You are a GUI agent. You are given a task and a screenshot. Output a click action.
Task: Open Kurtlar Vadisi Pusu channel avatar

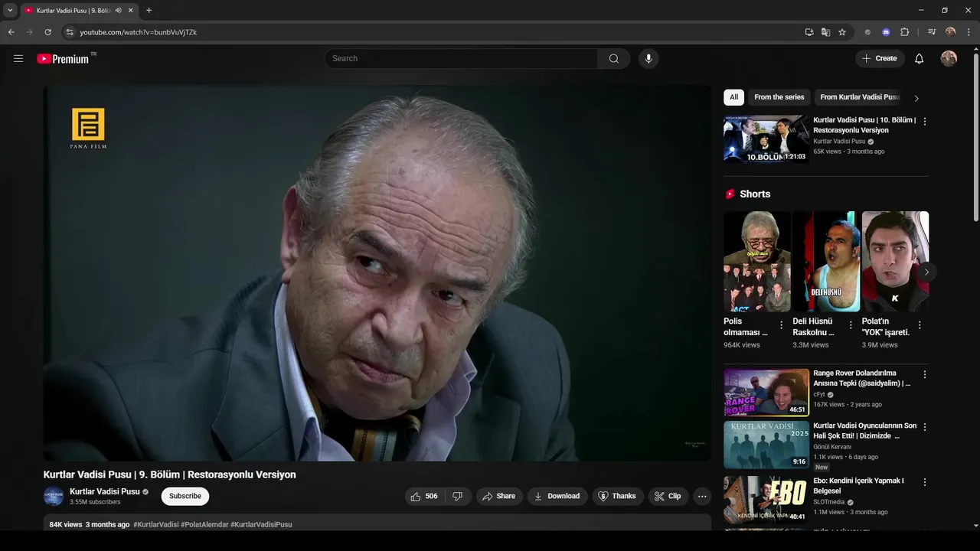coord(54,496)
